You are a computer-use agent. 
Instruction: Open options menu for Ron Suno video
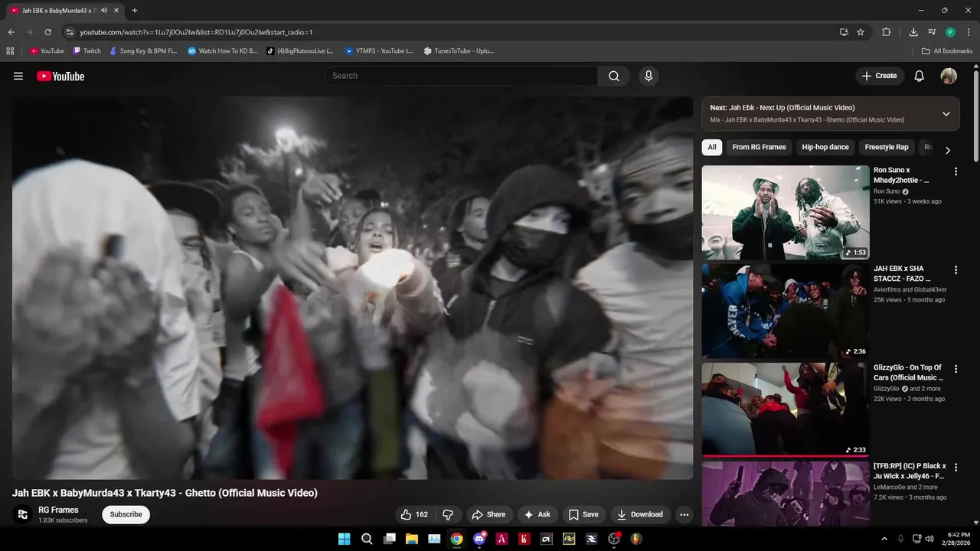[x=955, y=171]
